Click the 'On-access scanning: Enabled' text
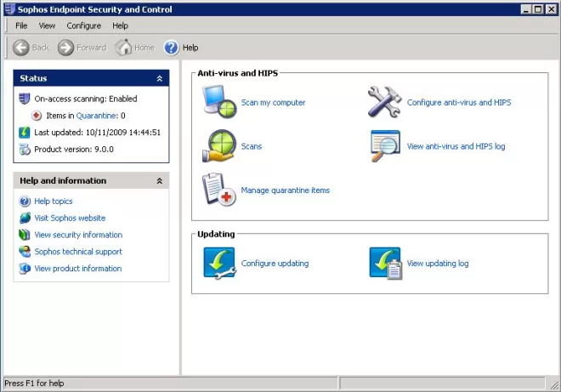Image resolution: width=561 pixels, height=392 pixels. click(86, 99)
